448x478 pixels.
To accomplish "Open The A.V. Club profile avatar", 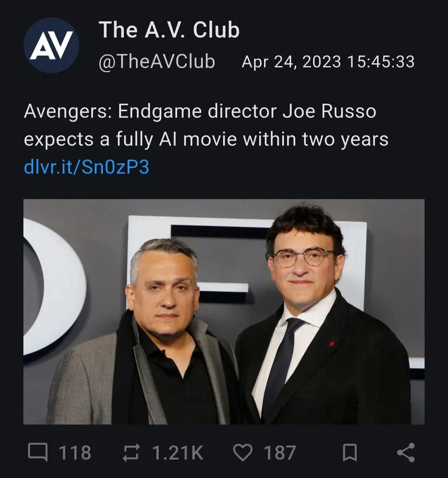I will click(52, 45).
